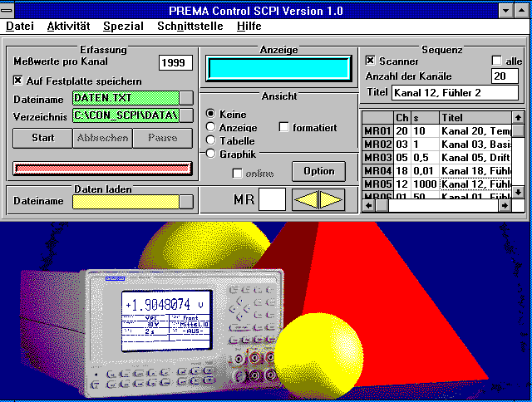Select row header MR02
The image size is (532, 402).
pyautogui.click(x=377, y=145)
